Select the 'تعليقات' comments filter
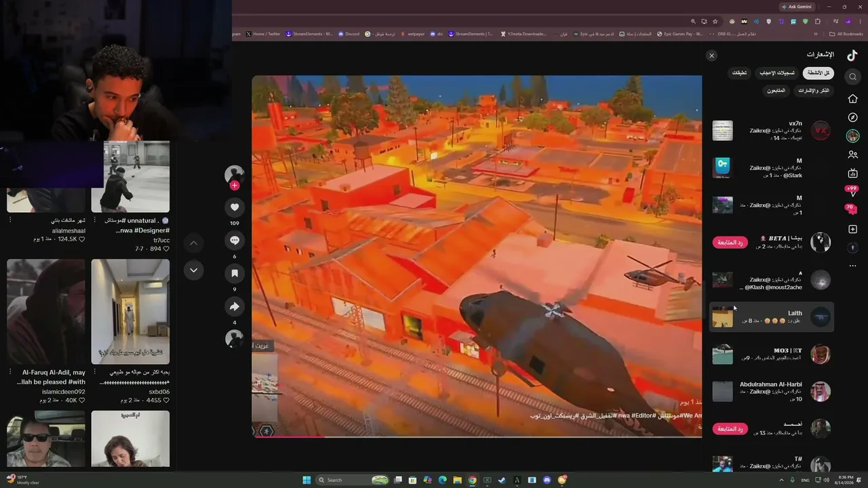Screen dimensions: 868x488 (x=739, y=73)
